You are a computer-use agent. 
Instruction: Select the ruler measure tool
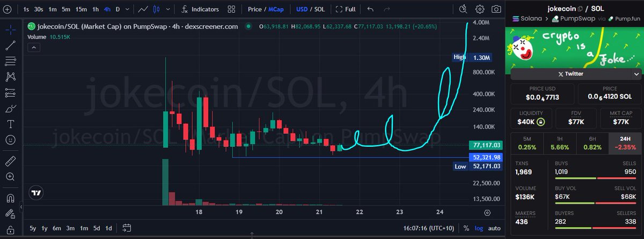10,160
